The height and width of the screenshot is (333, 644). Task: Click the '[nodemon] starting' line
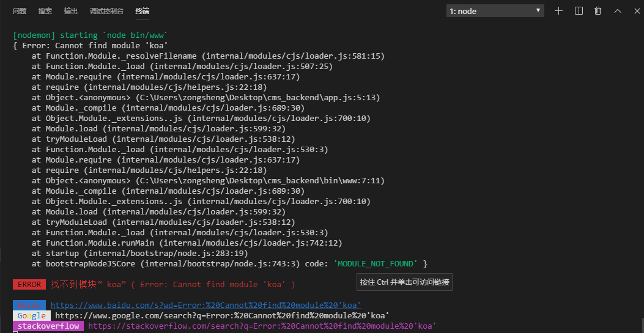pyautogui.click(x=91, y=35)
